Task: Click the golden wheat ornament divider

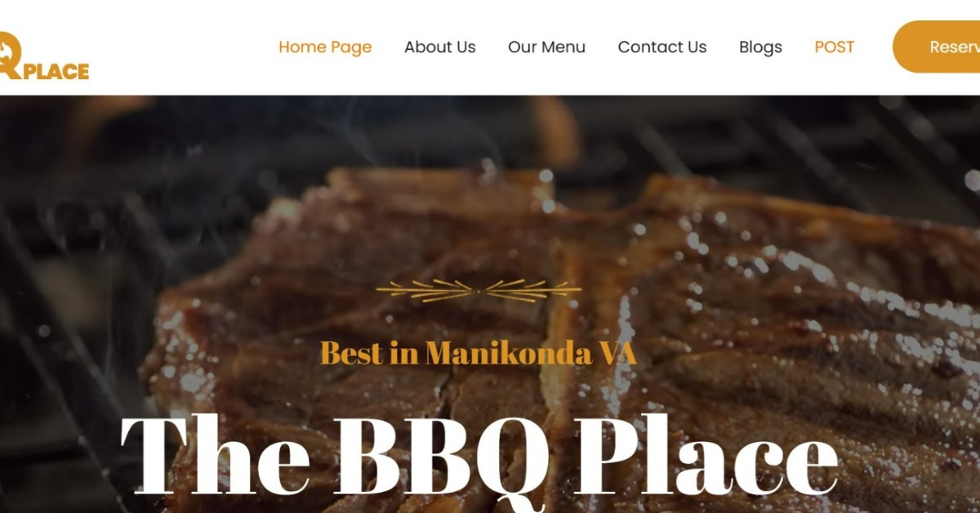Action: (479, 289)
